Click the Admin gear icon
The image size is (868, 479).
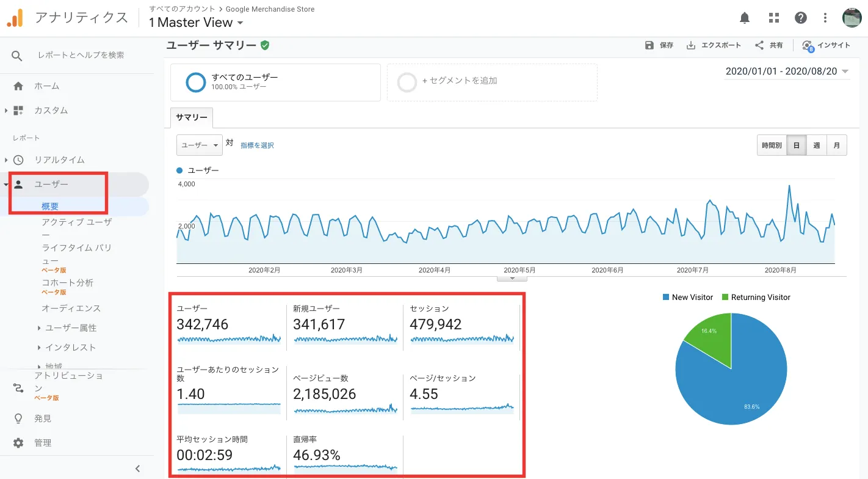click(18, 443)
